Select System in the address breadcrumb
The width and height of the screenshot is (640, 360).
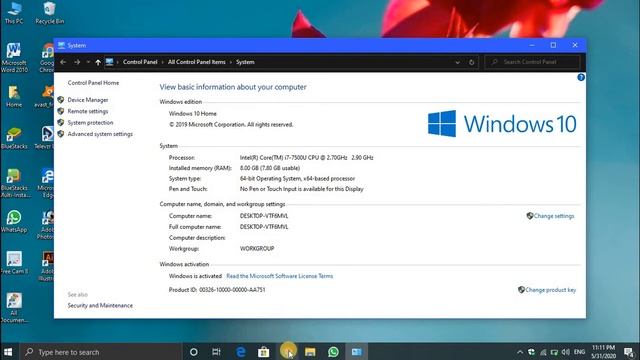coord(245,62)
